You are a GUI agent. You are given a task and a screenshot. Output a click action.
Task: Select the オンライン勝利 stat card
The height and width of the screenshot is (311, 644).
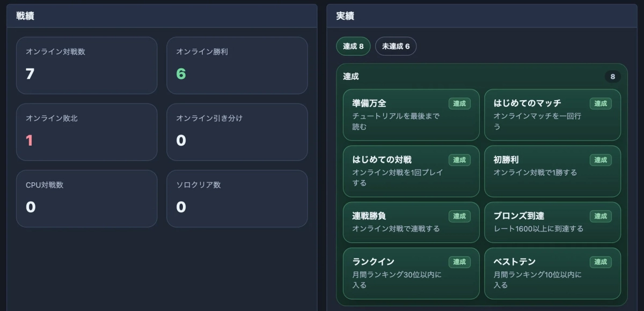237,65
